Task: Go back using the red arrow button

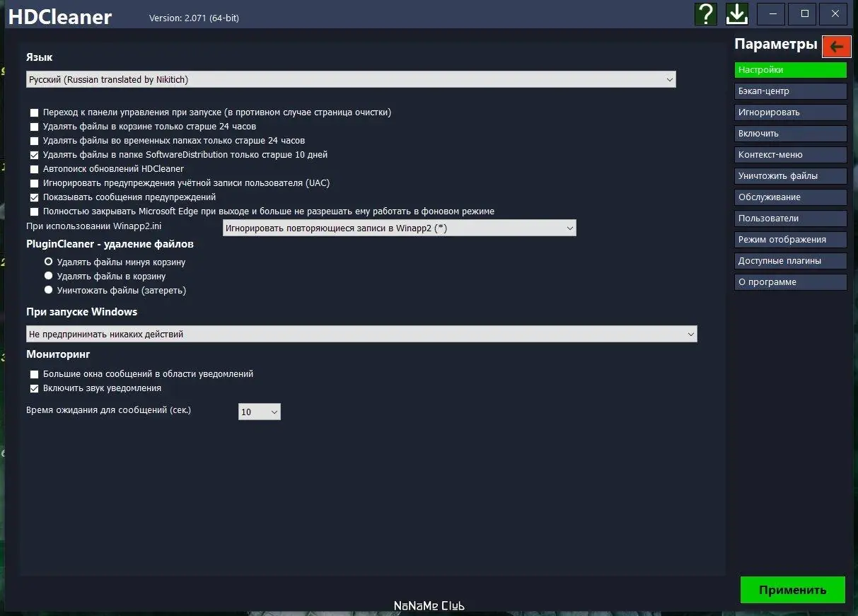Action: (836, 47)
